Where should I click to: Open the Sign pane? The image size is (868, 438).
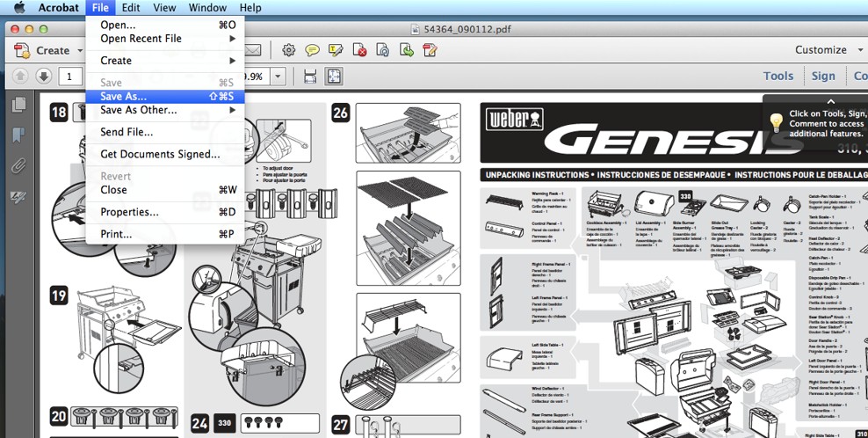coord(823,76)
